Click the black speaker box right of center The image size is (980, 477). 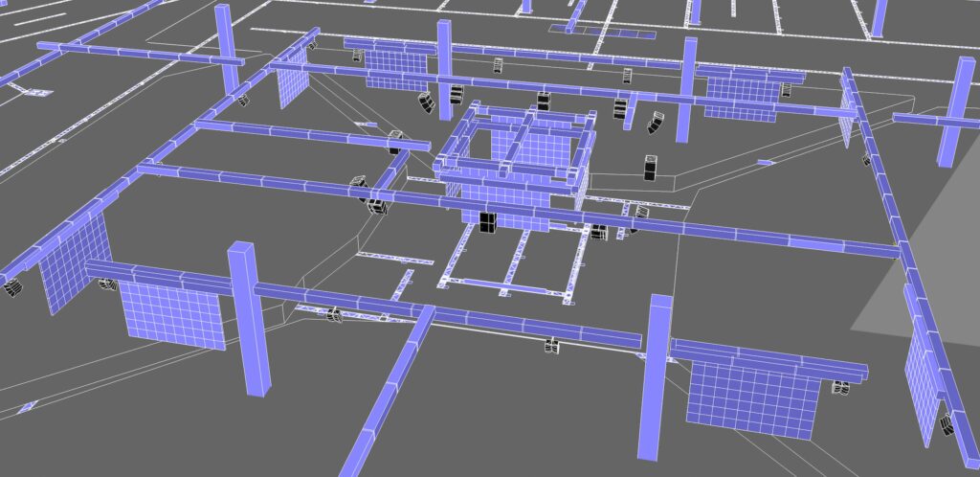click(650, 169)
